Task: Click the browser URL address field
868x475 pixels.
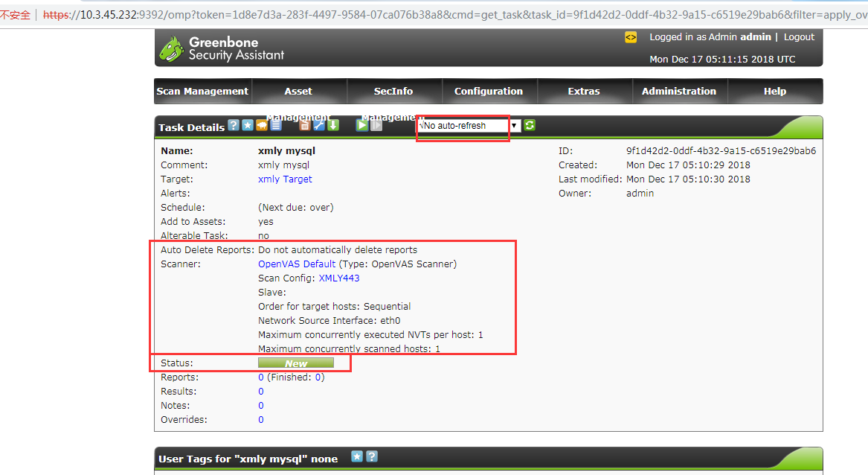Action: click(454, 14)
